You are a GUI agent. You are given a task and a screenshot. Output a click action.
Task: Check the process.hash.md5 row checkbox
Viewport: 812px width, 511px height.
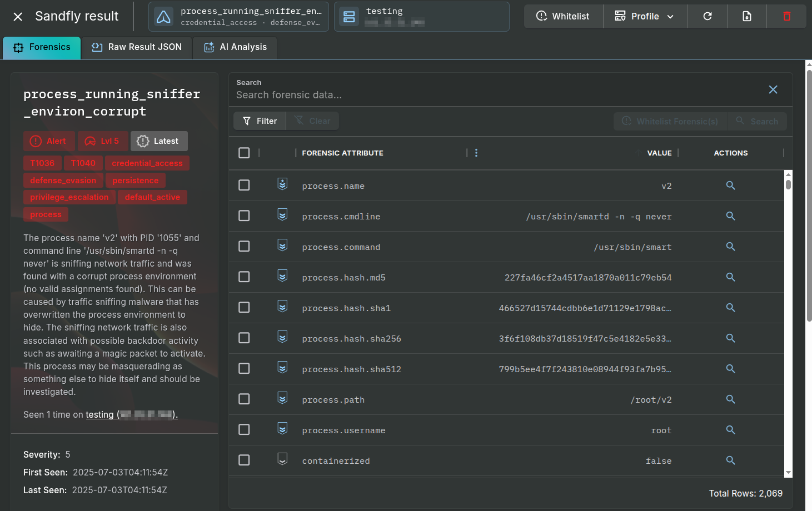244,277
